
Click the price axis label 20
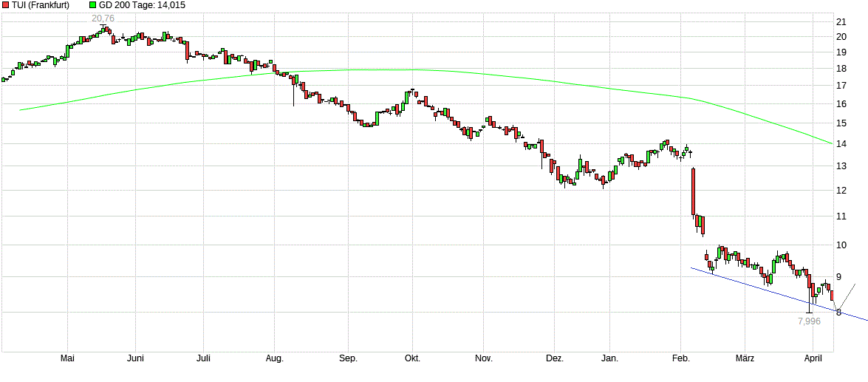(x=841, y=36)
